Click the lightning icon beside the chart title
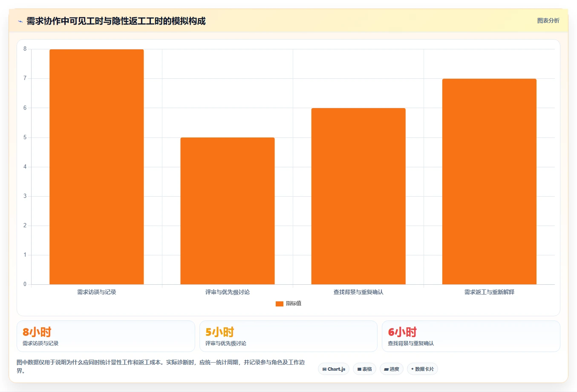 [20, 21]
